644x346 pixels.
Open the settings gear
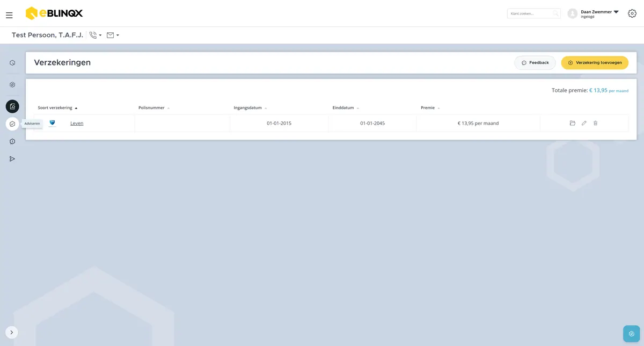pyautogui.click(x=632, y=13)
